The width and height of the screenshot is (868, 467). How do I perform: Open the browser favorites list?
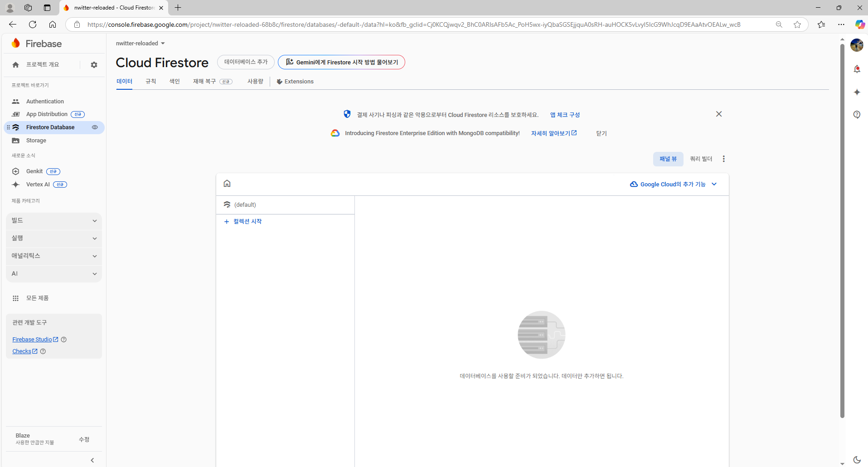pyautogui.click(x=821, y=24)
